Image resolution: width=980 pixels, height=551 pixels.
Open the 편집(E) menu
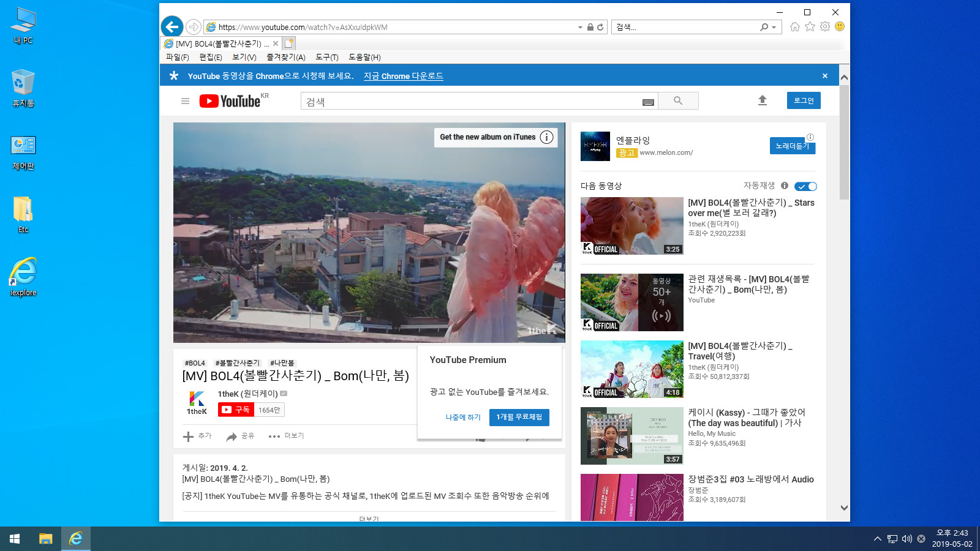211,57
